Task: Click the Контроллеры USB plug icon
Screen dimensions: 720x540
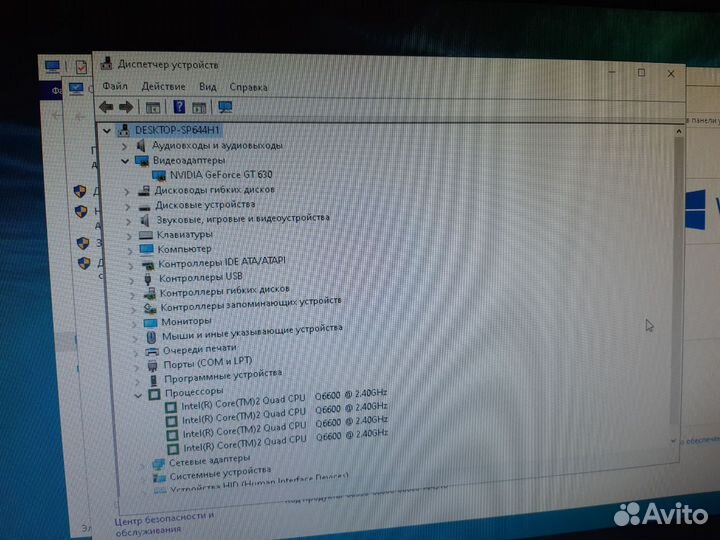Action: [x=147, y=277]
